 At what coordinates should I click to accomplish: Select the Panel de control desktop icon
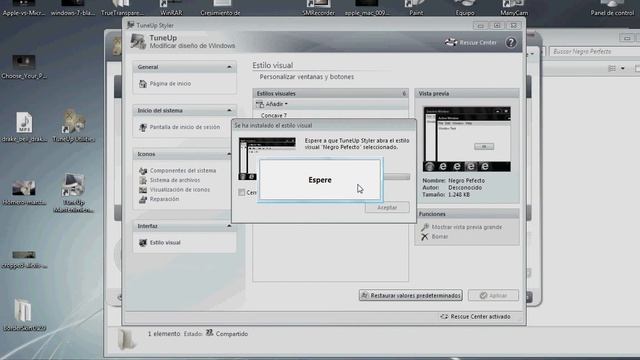click(x=612, y=8)
